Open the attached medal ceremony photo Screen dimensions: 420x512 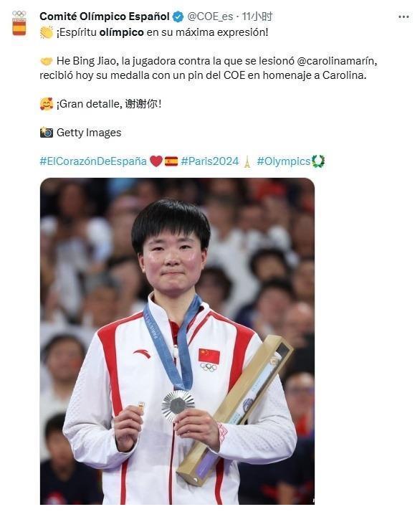pos(177,341)
